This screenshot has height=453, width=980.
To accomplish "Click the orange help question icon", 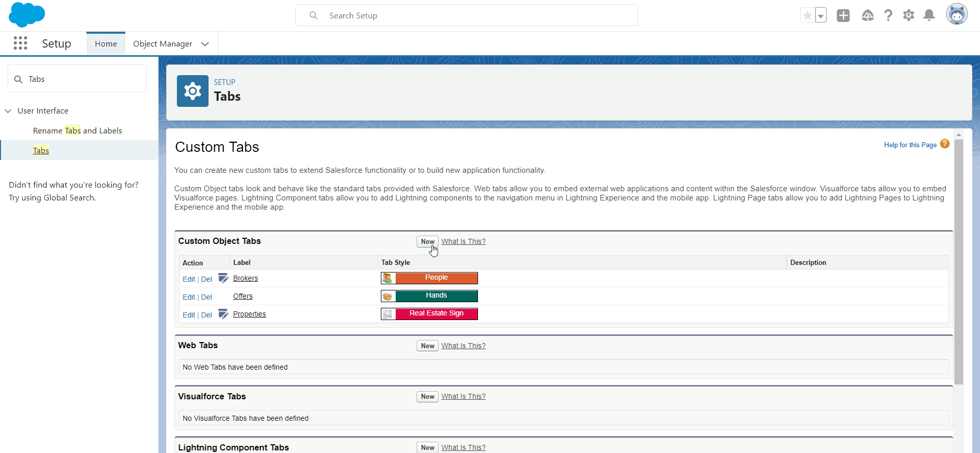I will coord(945,144).
